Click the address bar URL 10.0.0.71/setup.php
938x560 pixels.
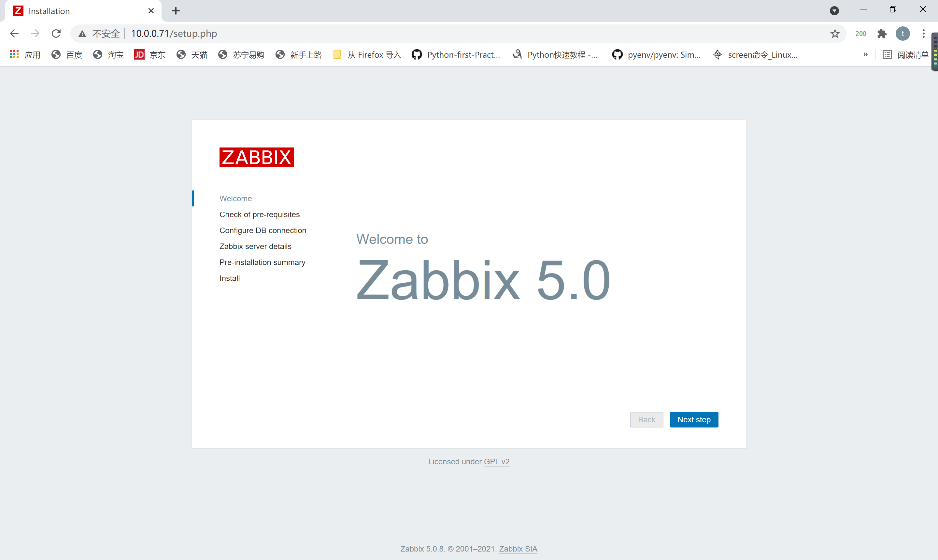[x=174, y=34]
